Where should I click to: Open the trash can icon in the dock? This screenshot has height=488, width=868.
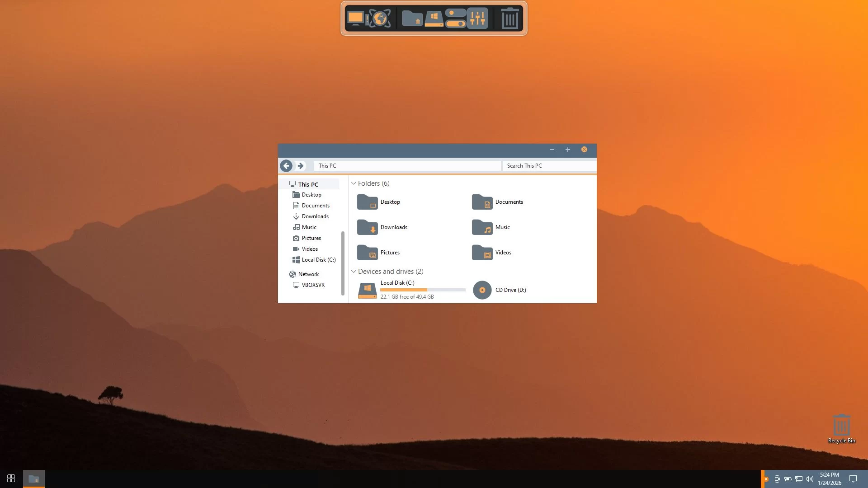(509, 19)
